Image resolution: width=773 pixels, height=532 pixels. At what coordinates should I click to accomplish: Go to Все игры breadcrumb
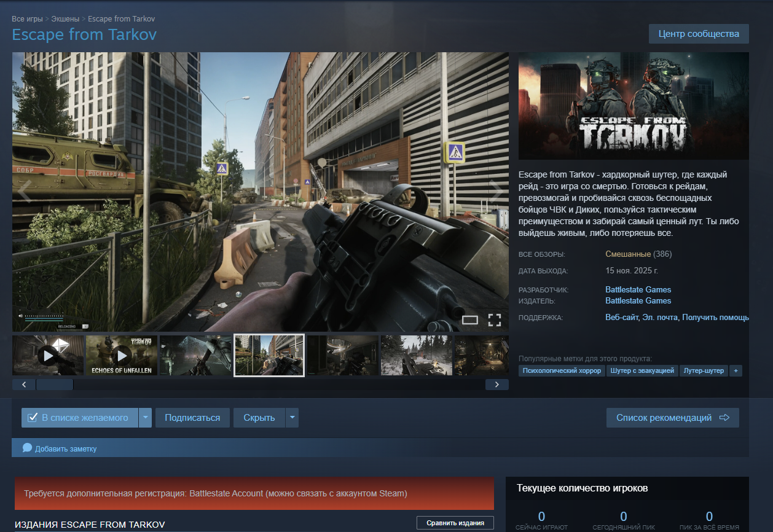27,19
